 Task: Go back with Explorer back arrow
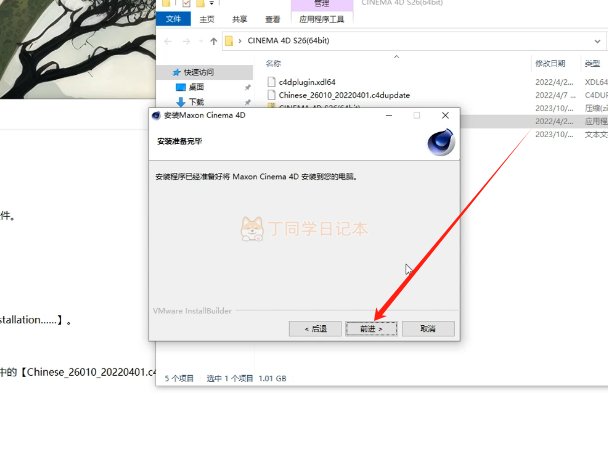(x=168, y=41)
